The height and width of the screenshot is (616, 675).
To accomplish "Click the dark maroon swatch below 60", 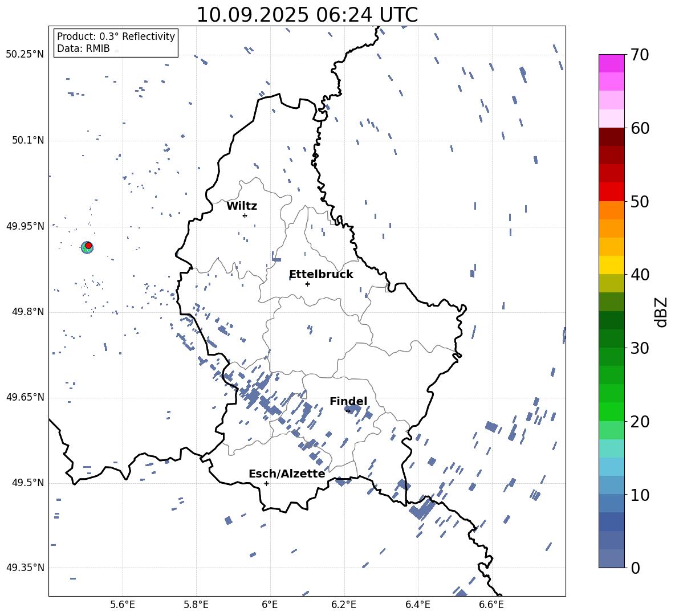I will click(611, 137).
